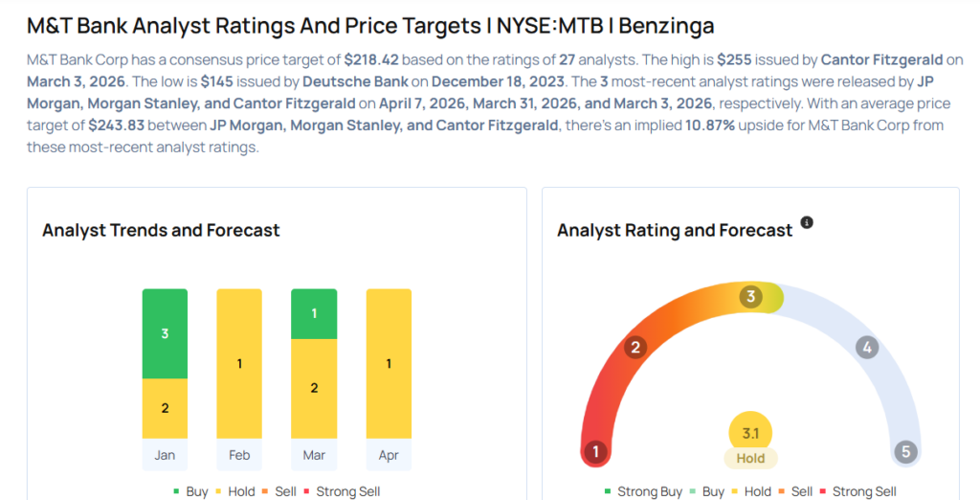Screen dimensions: 980x500
Task: Click the M&T Bank Analyst Ratings headline
Action: click(x=370, y=24)
